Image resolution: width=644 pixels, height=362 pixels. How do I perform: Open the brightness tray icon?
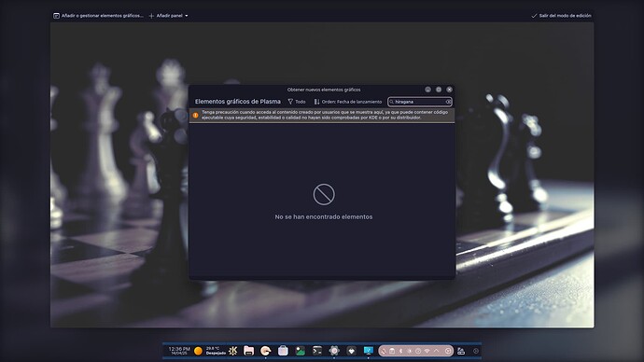tap(410, 351)
